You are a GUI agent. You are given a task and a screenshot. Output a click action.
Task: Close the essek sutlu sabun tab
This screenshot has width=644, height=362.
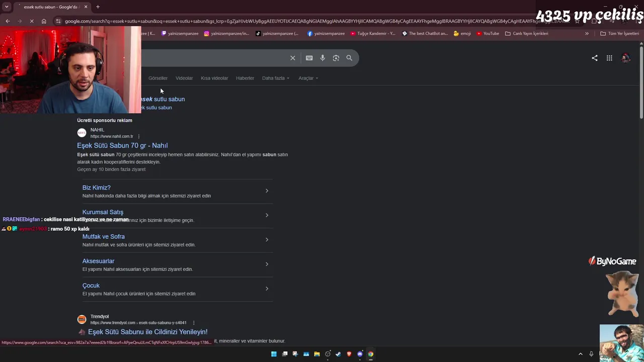coord(86,7)
